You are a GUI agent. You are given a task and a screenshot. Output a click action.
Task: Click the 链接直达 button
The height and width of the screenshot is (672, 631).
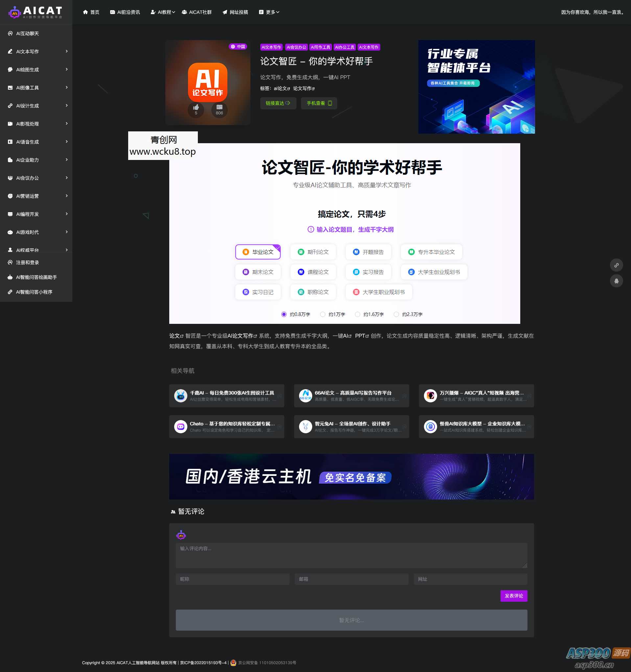(278, 103)
